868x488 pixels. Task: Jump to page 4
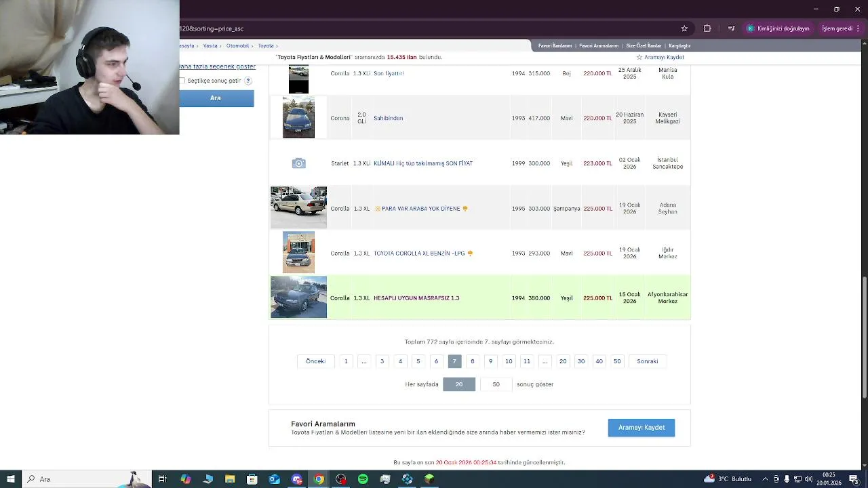pos(400,361)
